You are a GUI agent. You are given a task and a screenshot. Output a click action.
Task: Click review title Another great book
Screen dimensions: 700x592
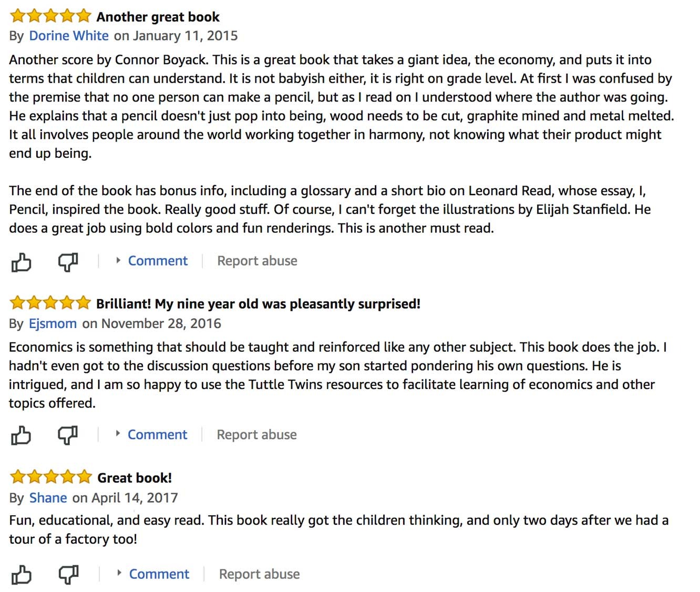[x=158, y=17]
